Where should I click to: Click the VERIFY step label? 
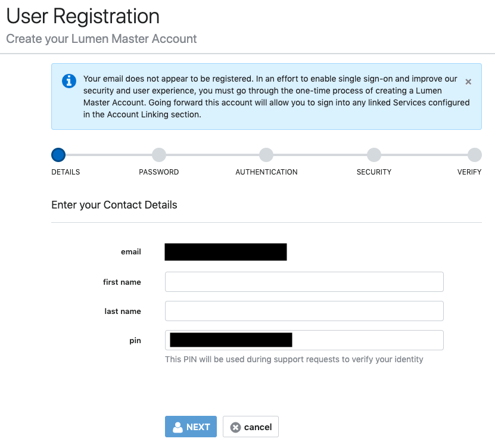(x=469, y=172)
